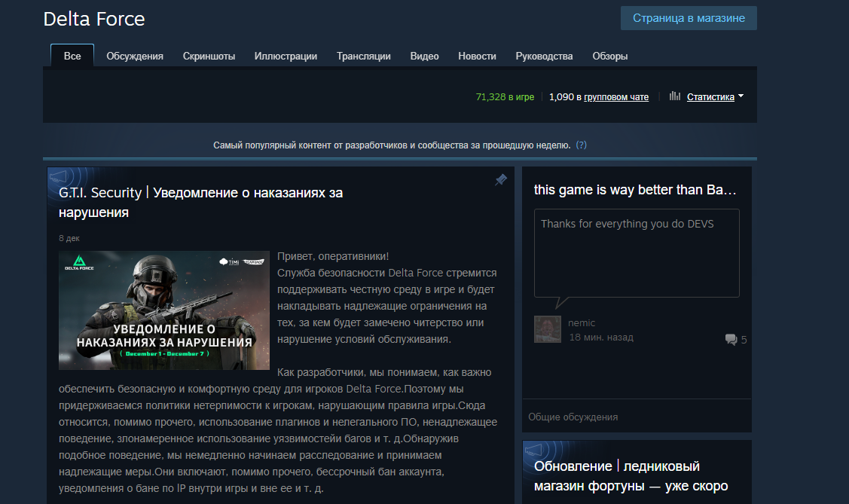Viewport: 849px width, 504px height.
Task: Open nemic's profile name
Action: click(582, 322)
